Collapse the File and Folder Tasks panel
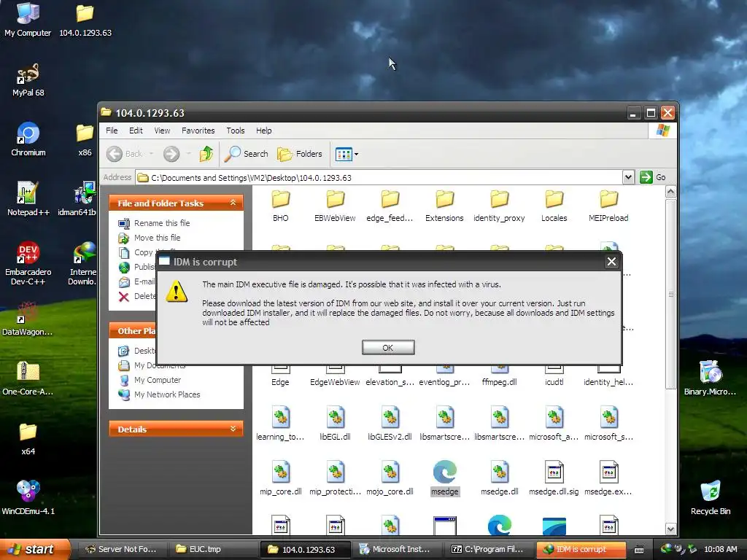The width and height of the screenshot is (747, 560). click(233, 203)
